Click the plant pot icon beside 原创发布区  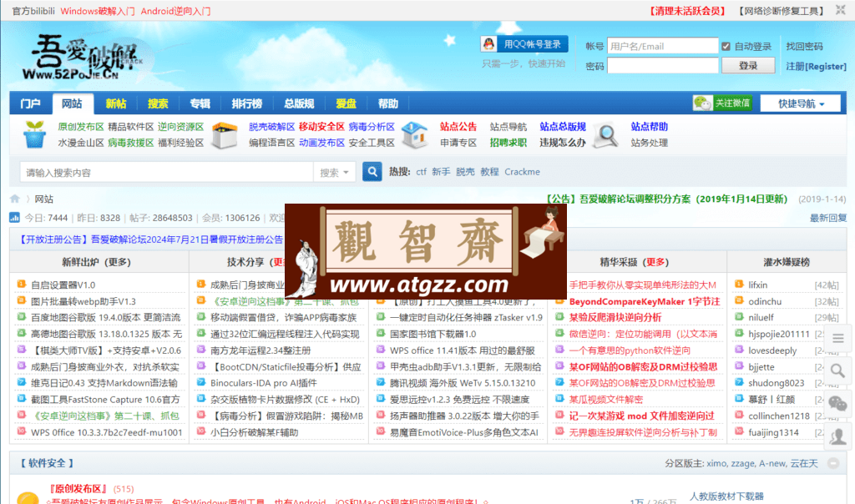[x=34, y=134]
